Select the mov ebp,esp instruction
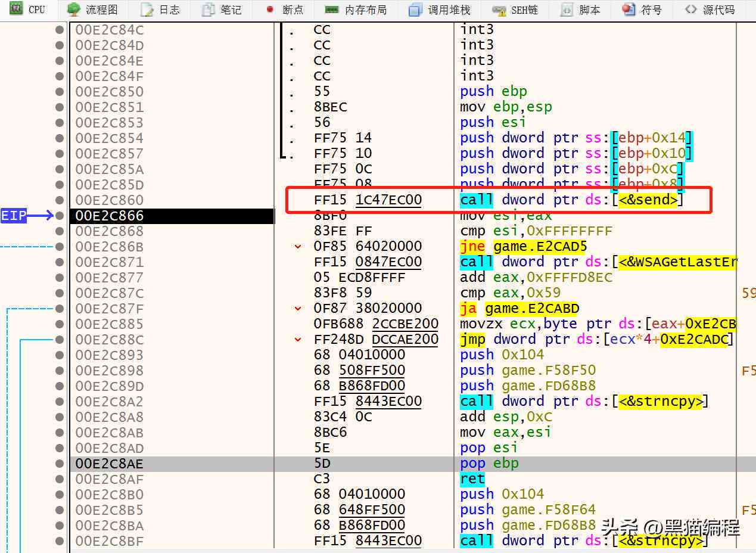Viewport: 756px width, 553px height. tap(506, 107)
